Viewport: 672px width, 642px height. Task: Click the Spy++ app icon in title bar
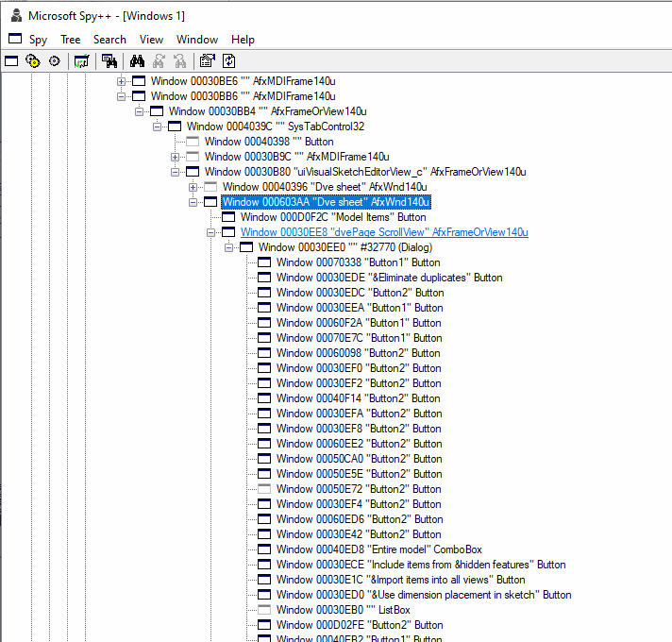tap(16, 15)
